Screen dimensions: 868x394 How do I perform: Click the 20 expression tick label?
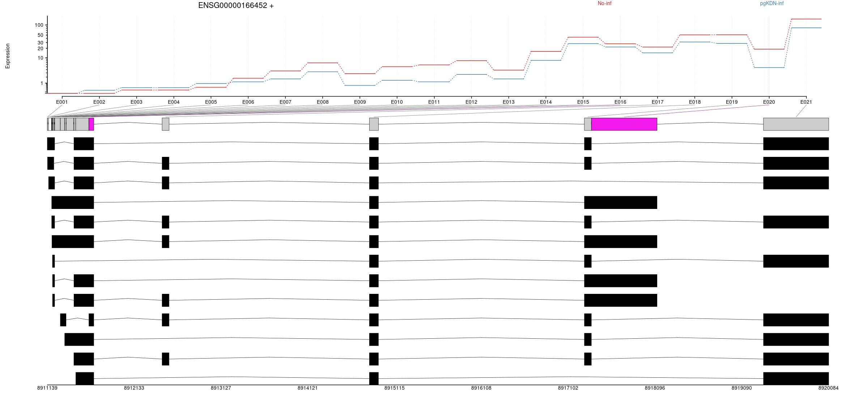click(x=41, y=48)
